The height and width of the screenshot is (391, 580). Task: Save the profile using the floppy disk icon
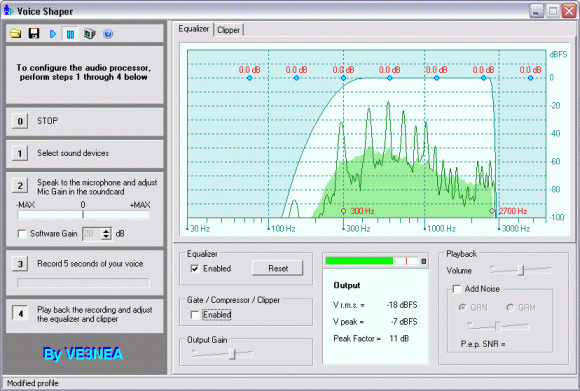click(x=34, y=34)
